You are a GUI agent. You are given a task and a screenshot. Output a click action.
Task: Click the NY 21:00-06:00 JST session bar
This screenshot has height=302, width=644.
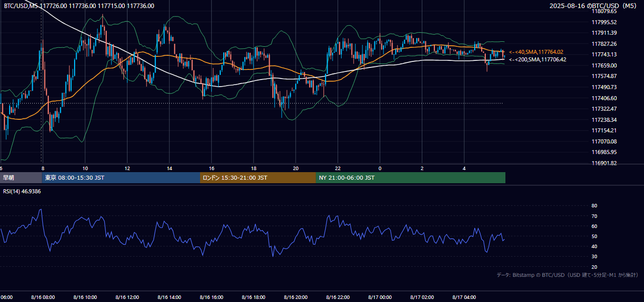(x=411, y=178)
